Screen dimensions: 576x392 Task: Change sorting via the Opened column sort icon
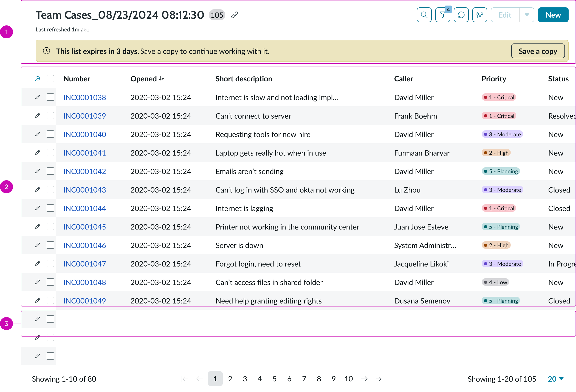162,79
